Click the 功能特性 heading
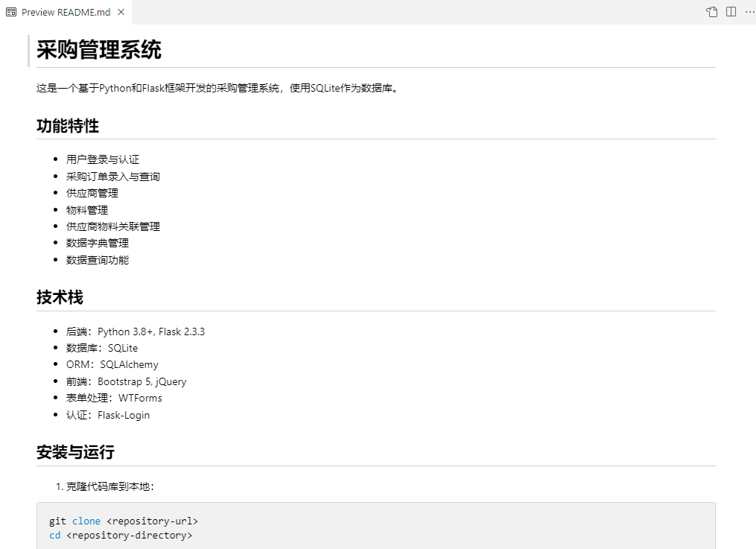The height and width of the screenshot is (549, 756). (68, 126)
